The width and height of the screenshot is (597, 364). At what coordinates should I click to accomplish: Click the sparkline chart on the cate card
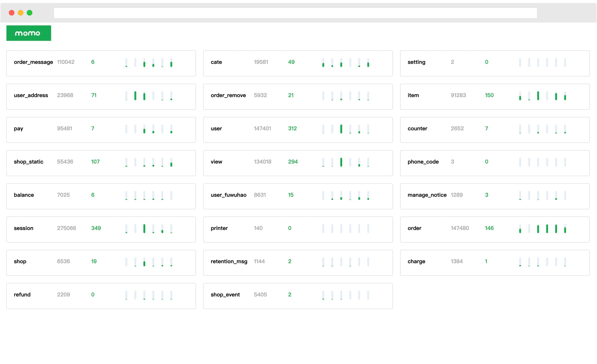pos(345,63)
